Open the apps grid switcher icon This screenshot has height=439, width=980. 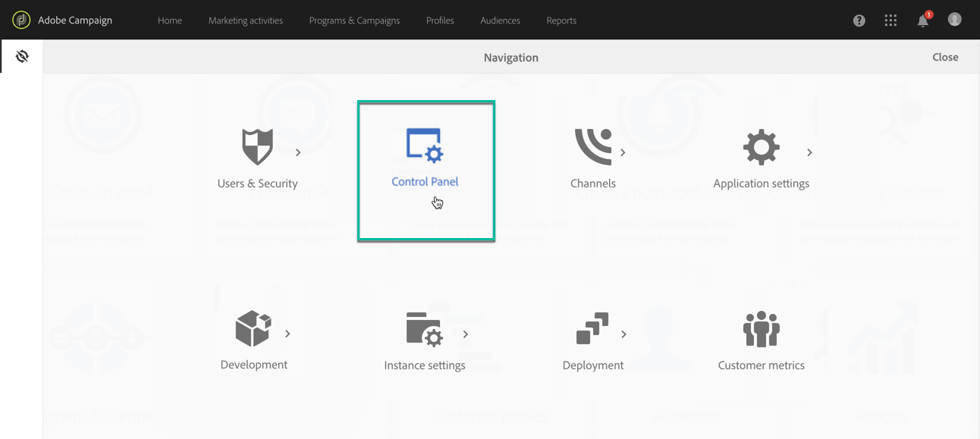tap(890, 20)
